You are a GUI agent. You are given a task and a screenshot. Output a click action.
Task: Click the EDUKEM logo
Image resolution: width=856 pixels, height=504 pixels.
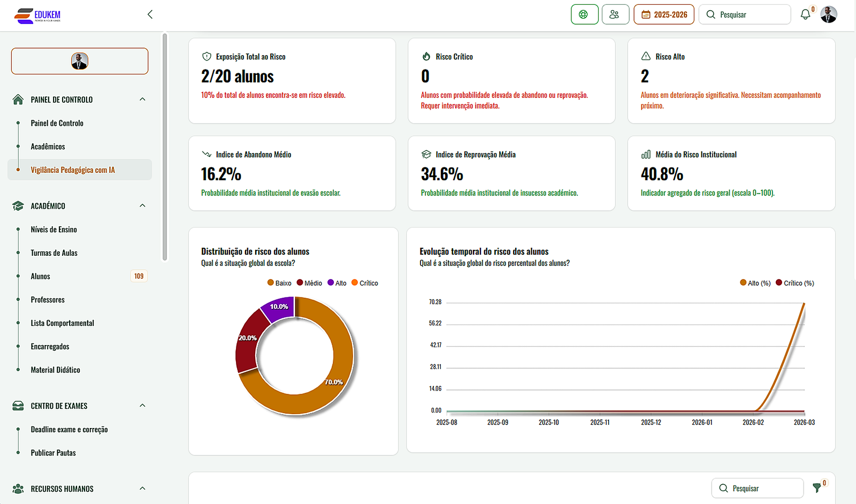click(37, 16)
